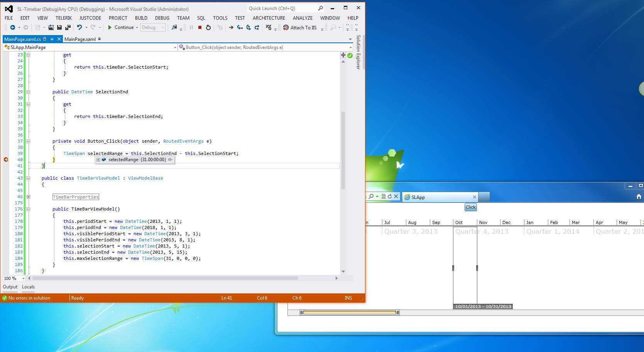The width and height of the screenshot is (644, 352).
Task: Open the Locals panel tab
Action: [x=28, y=287]
